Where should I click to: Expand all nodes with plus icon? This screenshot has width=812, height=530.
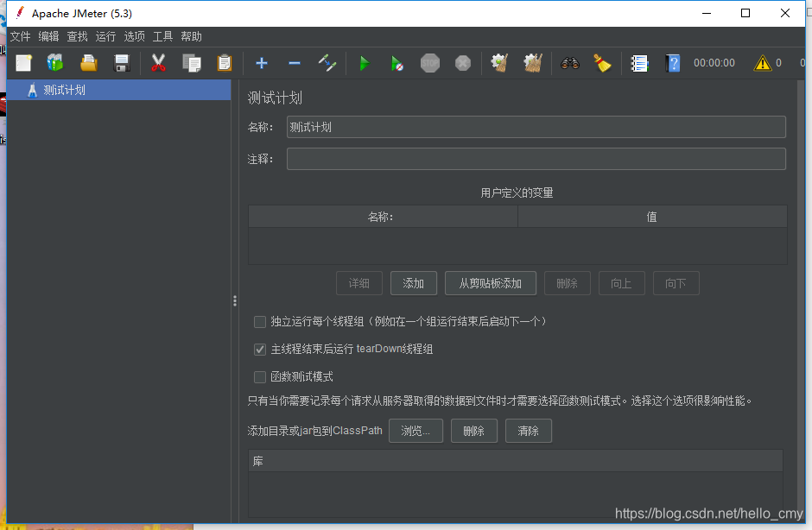262,63
